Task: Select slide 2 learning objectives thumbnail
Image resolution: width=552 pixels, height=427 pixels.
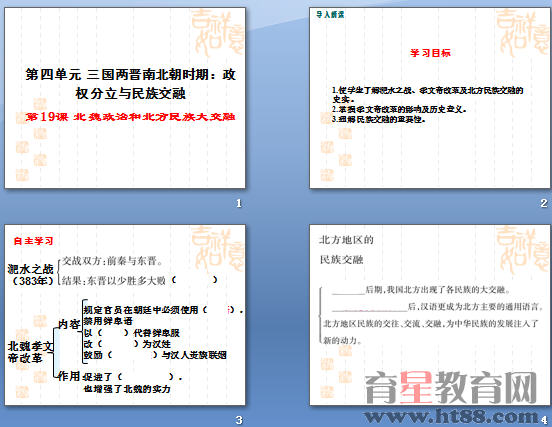Action: [x=431, y=98]
